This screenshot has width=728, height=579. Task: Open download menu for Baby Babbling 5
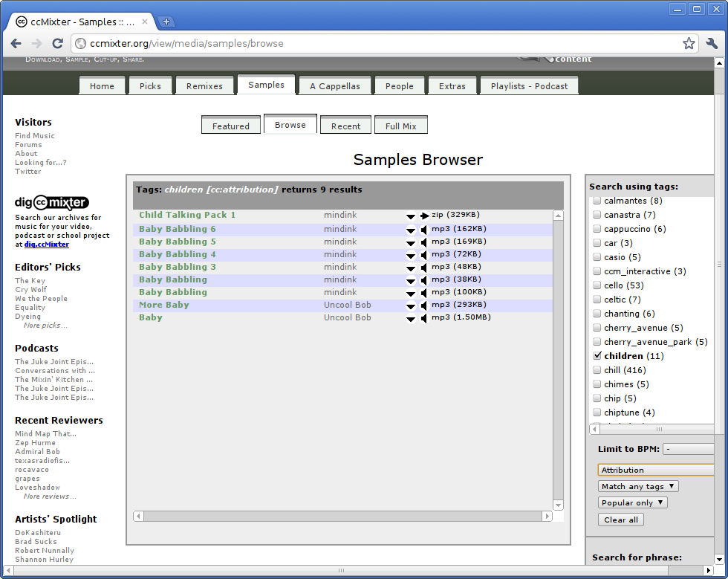[x=410, y=242]
